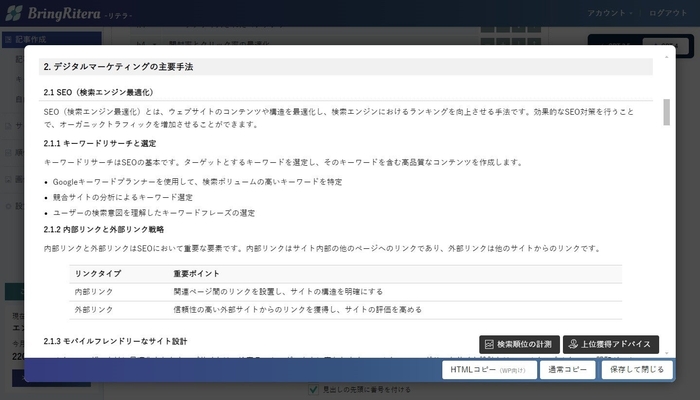This screenshot has width=700, height=400.
Task: Click the 外部リンク table row
Action: tap(347, 309)
